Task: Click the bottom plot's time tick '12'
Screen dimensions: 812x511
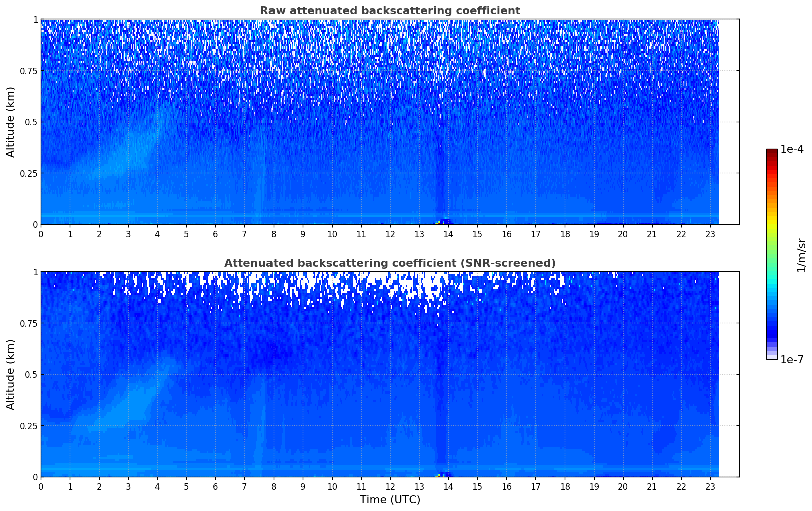Action: point(390,486)
